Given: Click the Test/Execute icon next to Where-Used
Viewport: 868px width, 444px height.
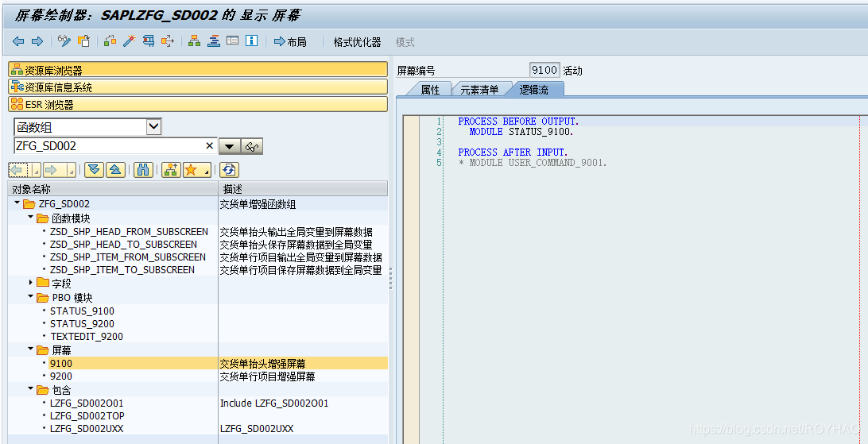Looking at the screenshot, I should click(167, 41).
